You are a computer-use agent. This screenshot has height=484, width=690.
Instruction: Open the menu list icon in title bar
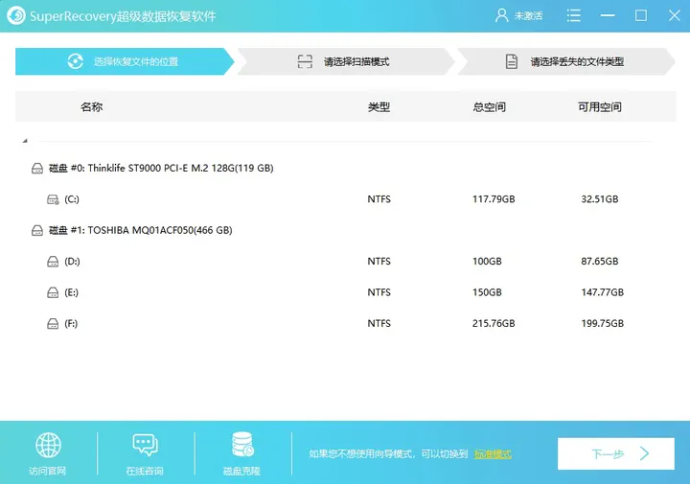click(x=573, y=16)
